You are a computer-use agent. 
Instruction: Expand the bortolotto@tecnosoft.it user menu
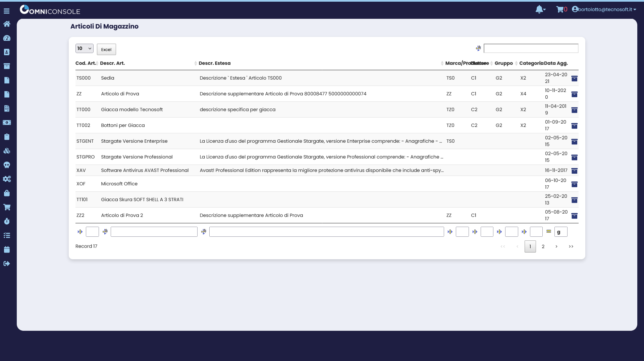coord(604,9)
